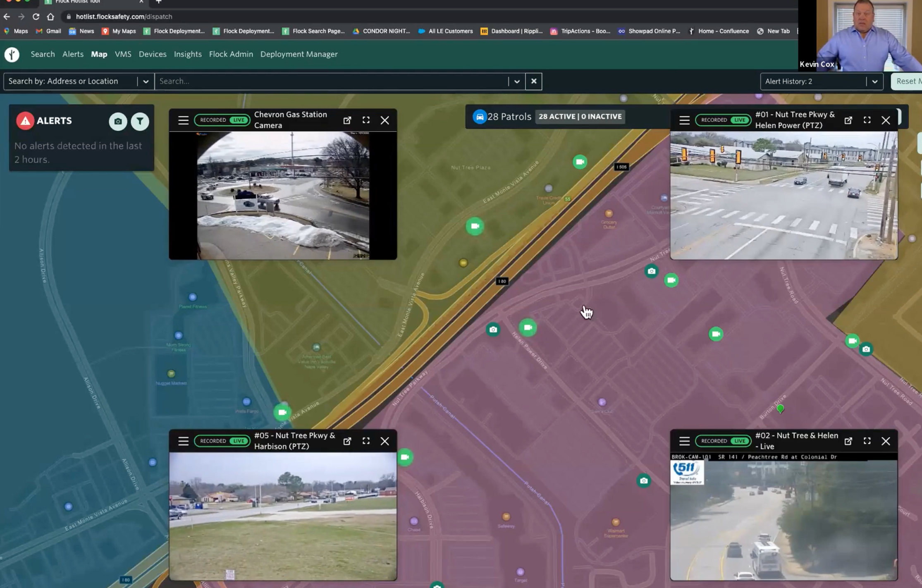Viewport: 922px width, 588px height.
Task: Open the Alert History dropdown
Action: (874, 81)
